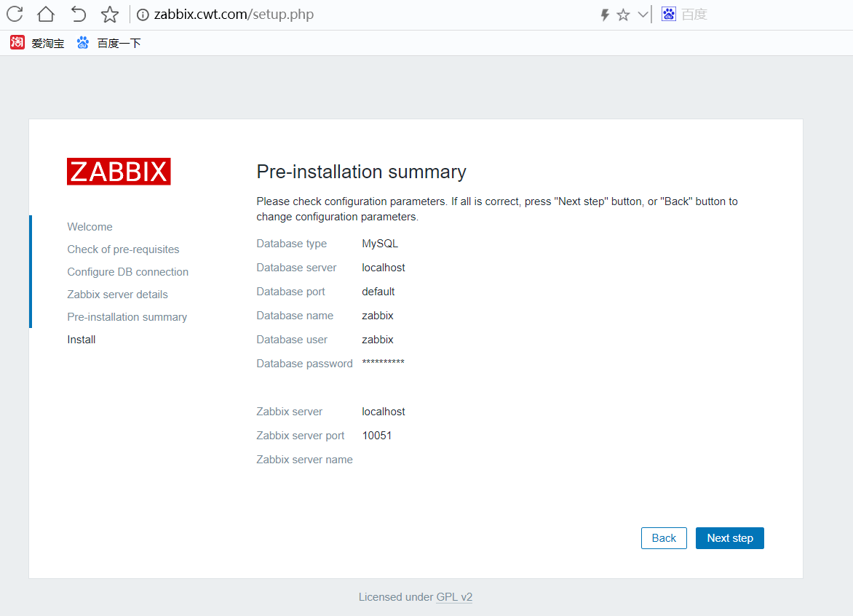Viewport: 853px width, 616px height.
Task: Click Zabbix server localhost value
Action: (384, 412)
